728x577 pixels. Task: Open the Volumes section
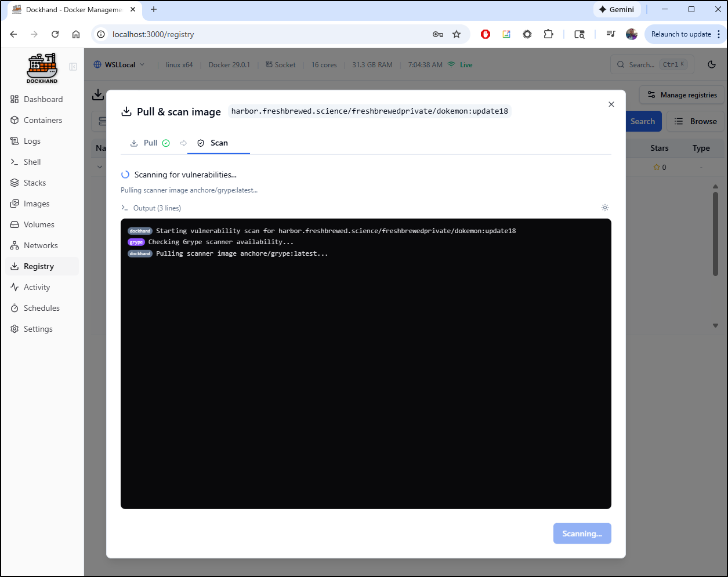[39, 224]
